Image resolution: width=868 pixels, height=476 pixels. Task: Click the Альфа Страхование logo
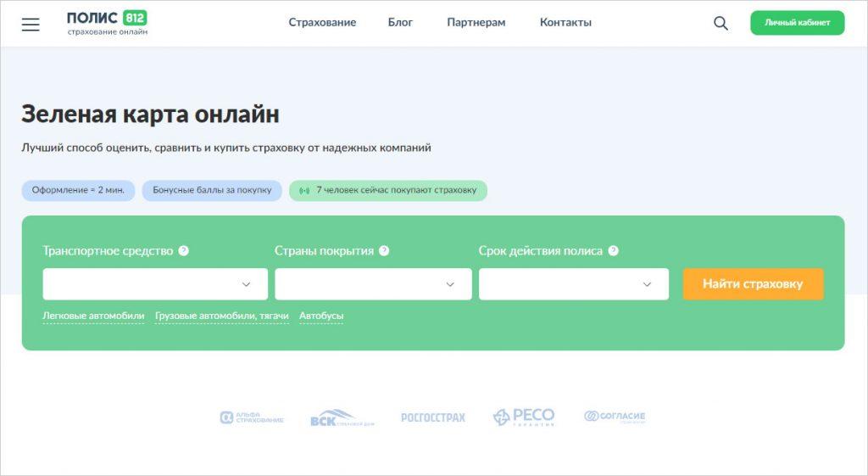pos(252,417)
